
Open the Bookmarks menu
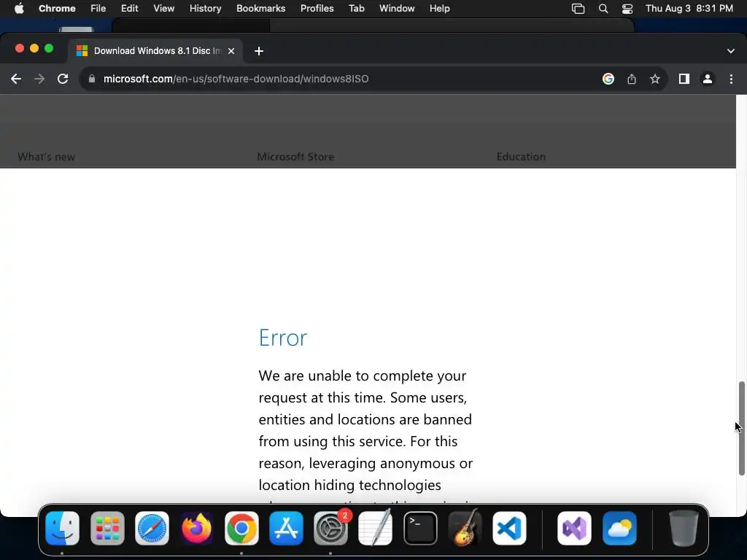click(x=260, y=8)
